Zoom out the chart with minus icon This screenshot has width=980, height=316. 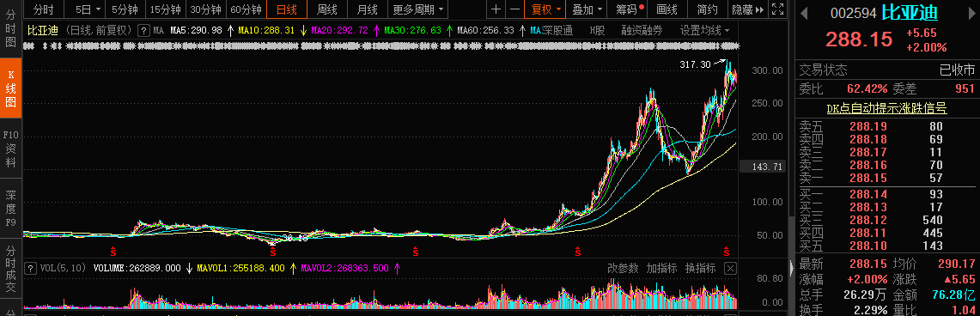[514, 9]
